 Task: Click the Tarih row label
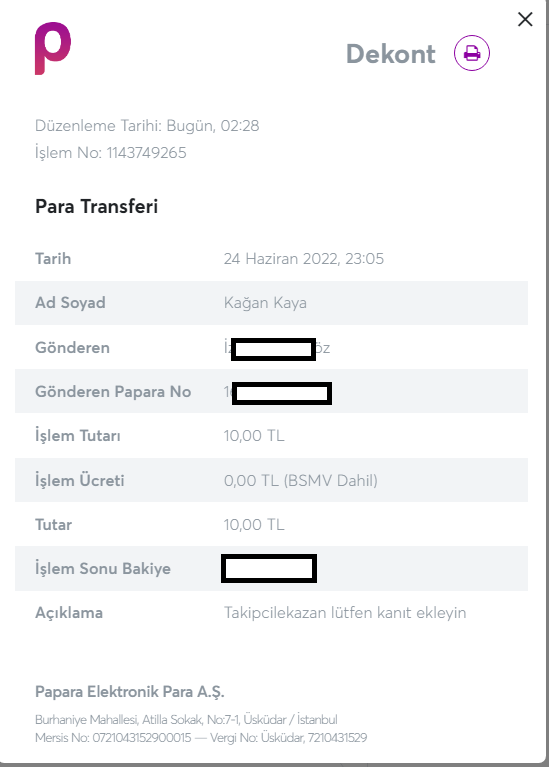[x=53, y=258]
